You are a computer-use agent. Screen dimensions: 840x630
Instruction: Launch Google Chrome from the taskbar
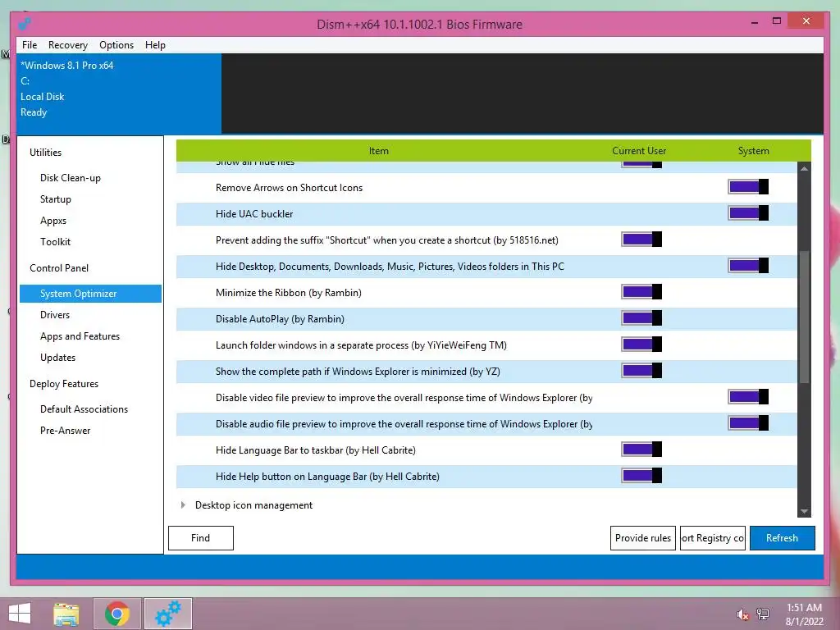pyautogui.click(x=117, y=614)
